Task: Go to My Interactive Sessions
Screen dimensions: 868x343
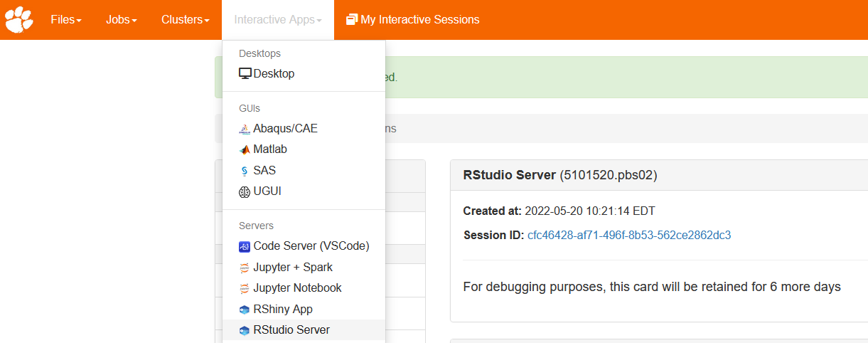Action: tap(412, 20)
